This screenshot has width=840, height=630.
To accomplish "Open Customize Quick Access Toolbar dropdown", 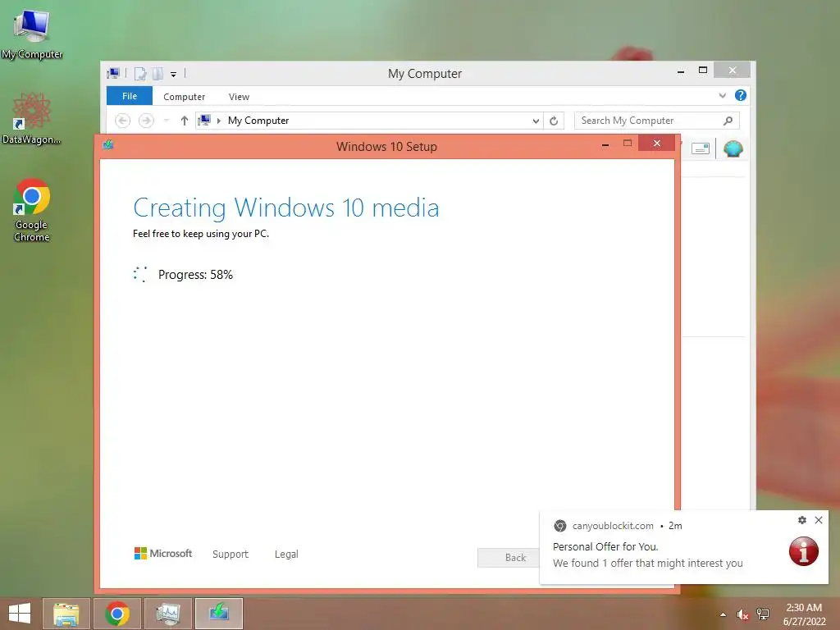I will 174,74.
